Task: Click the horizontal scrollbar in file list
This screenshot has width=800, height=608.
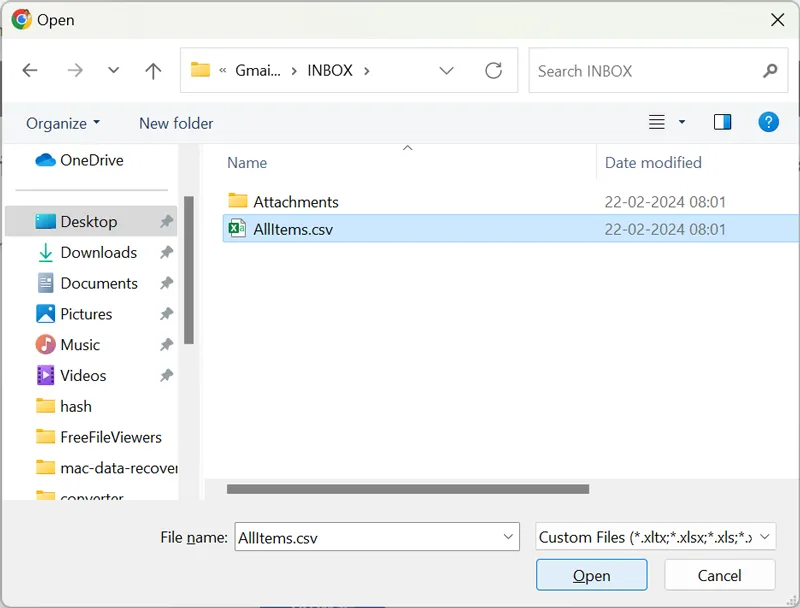Action: (407, 490)
